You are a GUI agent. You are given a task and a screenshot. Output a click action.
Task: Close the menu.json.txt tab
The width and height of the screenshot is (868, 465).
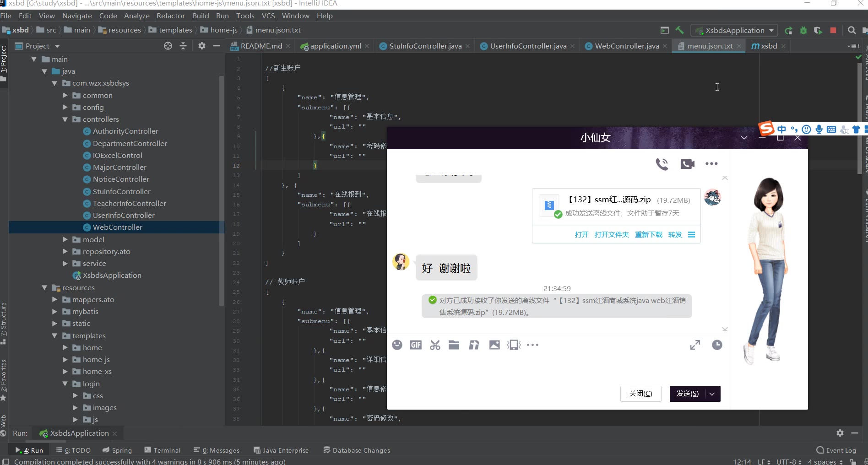click(739, 46)
